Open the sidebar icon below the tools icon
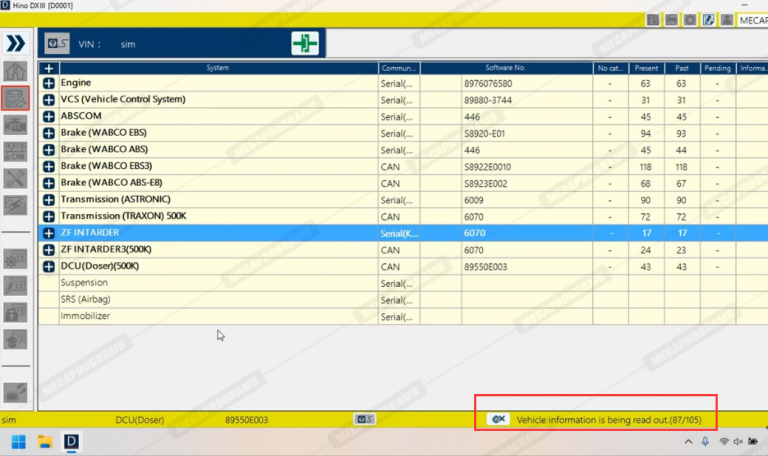The width and height of the screenshot is (768, 456). (x=15, y=205)
